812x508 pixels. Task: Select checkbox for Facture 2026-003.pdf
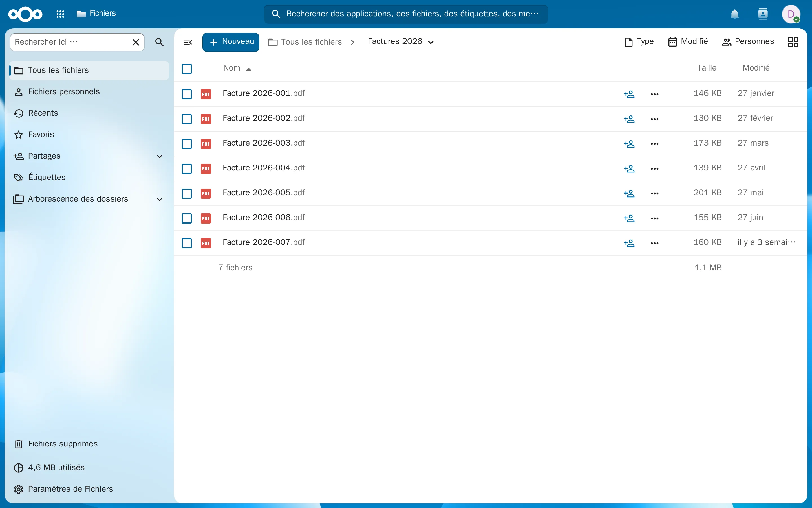click(x=187, y=144)
